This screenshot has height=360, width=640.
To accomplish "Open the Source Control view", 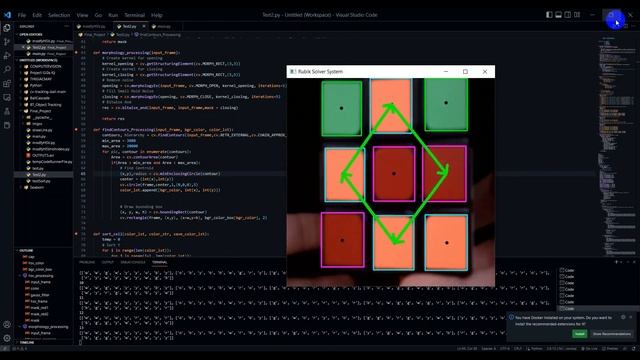I will (7, 42).
